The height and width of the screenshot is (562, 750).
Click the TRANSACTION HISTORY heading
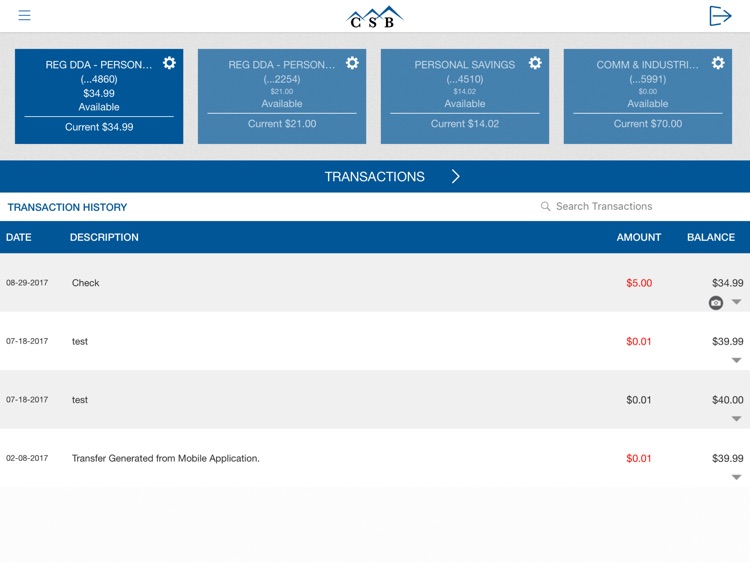point(67,207)
